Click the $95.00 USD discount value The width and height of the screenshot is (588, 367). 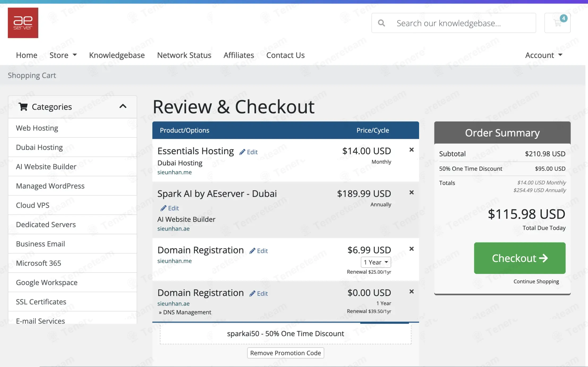[x=550, y=169]
